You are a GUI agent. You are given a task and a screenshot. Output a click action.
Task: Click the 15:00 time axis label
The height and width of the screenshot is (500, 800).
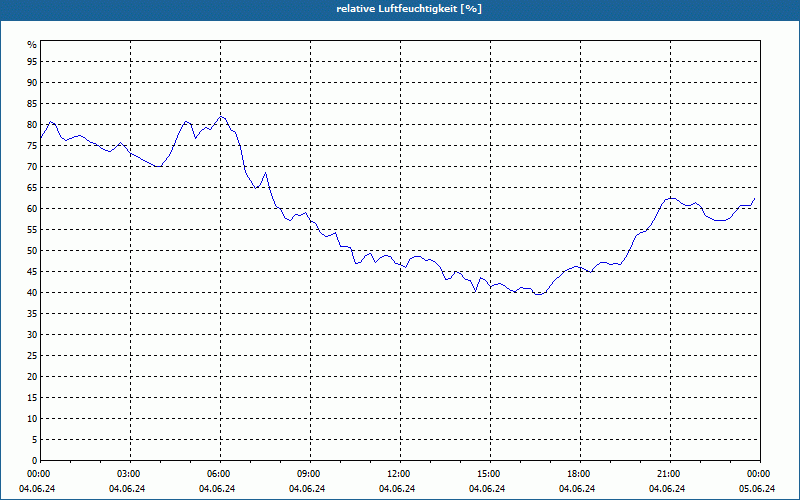[x=490, y=474]
